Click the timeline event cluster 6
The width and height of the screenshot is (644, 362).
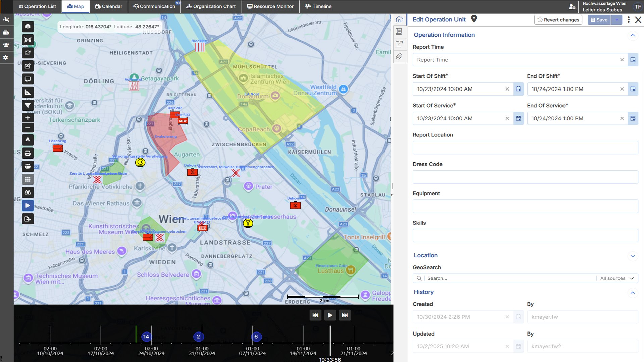pyautogui.click(x=256, y=337)
